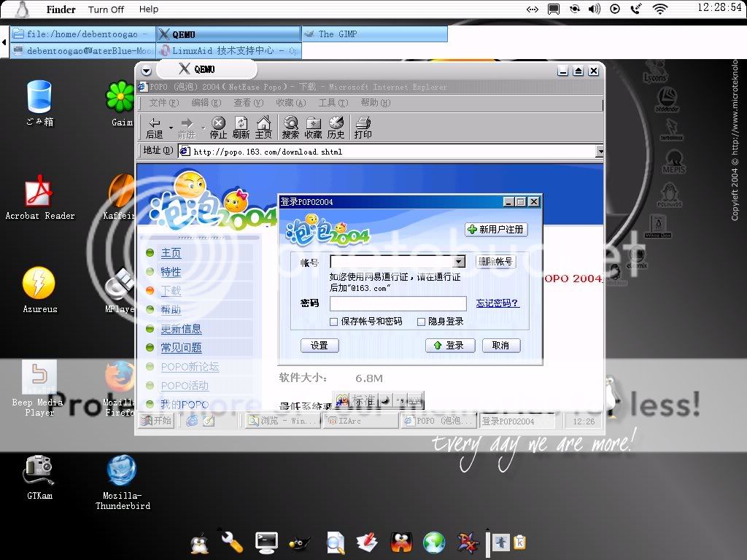Open the Azureus desktop icon
This screenshot has width=747, height=560.
point(39,290)
